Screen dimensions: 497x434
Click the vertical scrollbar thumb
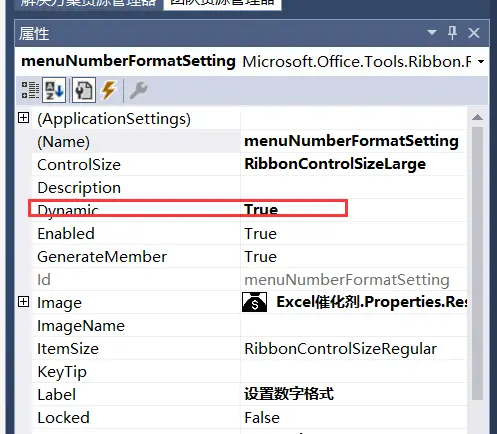[477, 263]
